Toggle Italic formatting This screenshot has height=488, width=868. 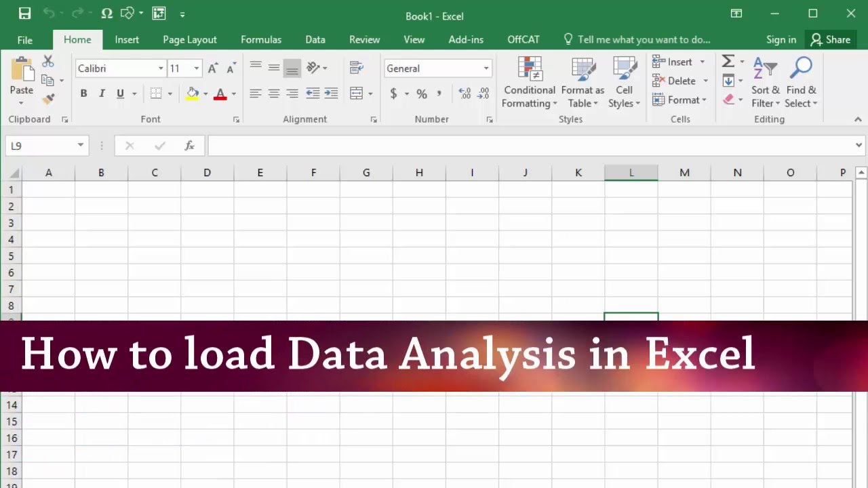pyautogui.click(x=102, y=94)
